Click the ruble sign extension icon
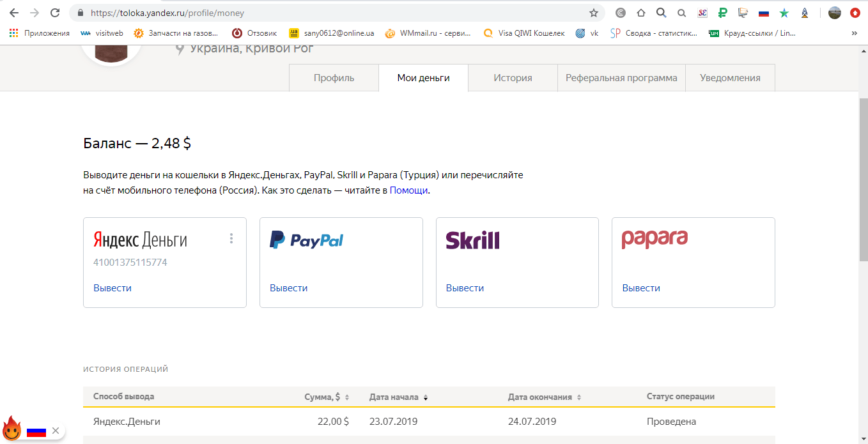Image resolution: width=868 pixels, height=444 pixels. pos(723,13)
